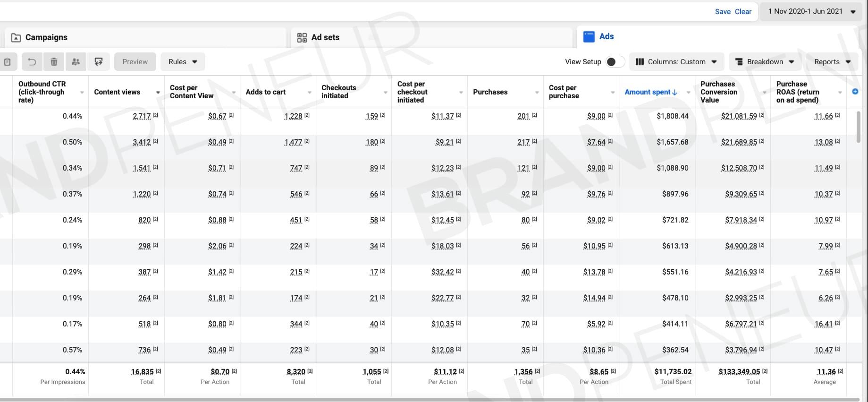Click the 3,412 content views value
This screenshot has width=868, height=402.
[x=142, y=142]
